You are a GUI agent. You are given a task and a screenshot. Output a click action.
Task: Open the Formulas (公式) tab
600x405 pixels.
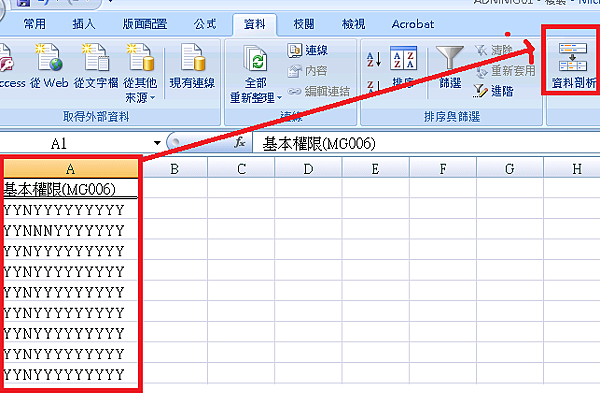(x=205, y=24)
